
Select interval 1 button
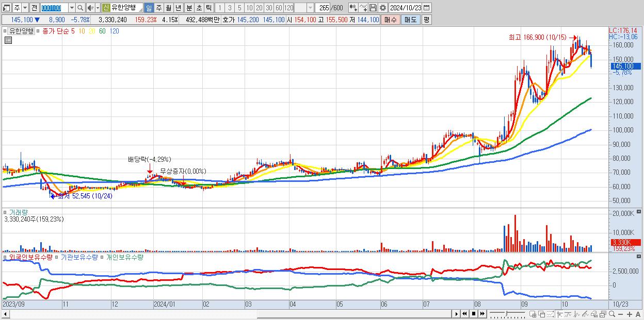click(x=220, y=8)
